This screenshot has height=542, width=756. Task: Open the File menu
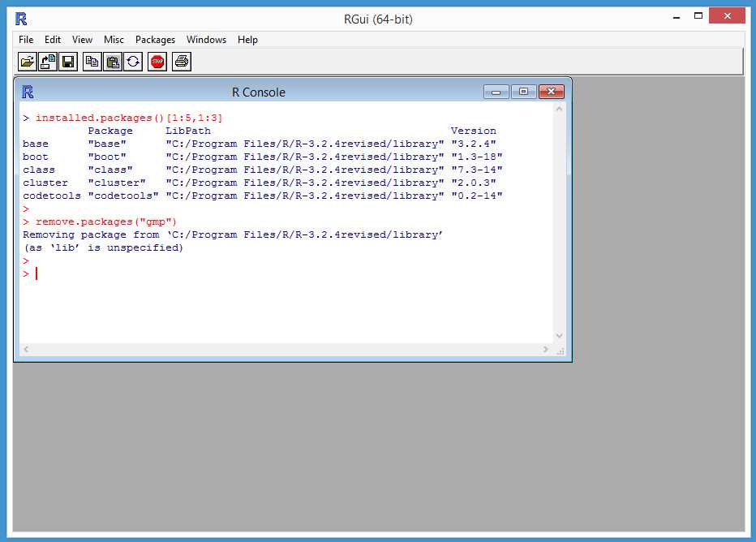pos(26,40)
